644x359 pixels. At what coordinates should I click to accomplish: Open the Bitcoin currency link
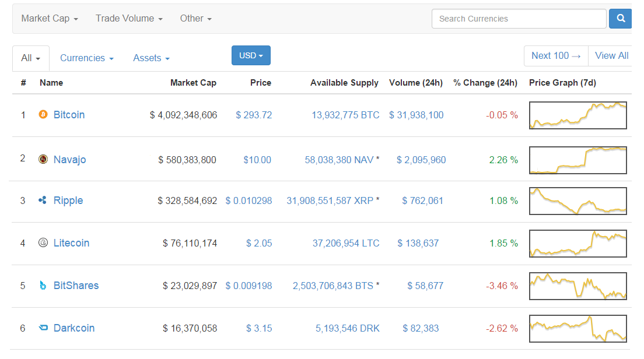[69, 114]
